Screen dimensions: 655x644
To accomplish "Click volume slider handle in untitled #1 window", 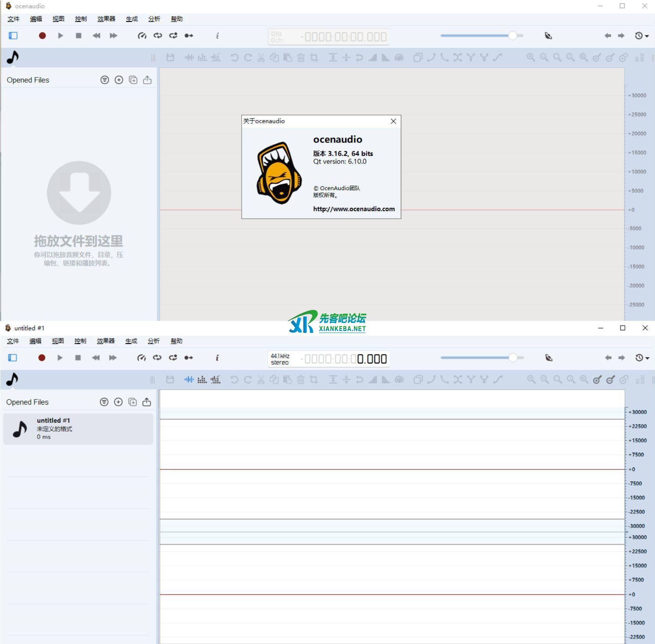I will coord(513,358).
